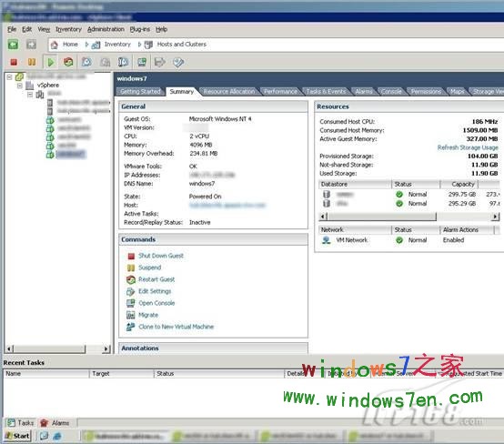Click the Windows Start button
This screenshot has width=504, height=444.
17,436
